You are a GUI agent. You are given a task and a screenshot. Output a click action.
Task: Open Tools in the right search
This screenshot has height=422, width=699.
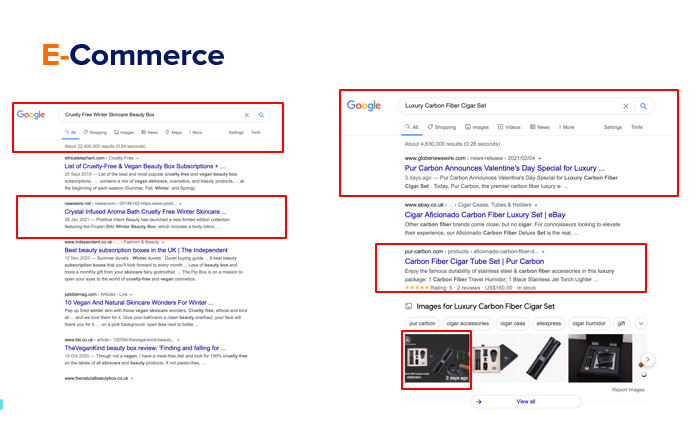coord(637,127)
